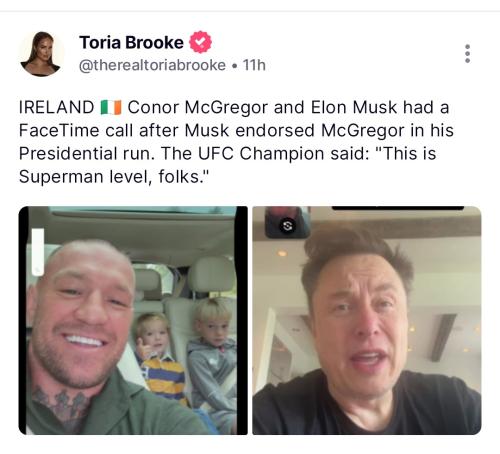This screenshot has width=500, height=454.
Task: Click the words "Presidential run" in post
Action: coord(87,154)
